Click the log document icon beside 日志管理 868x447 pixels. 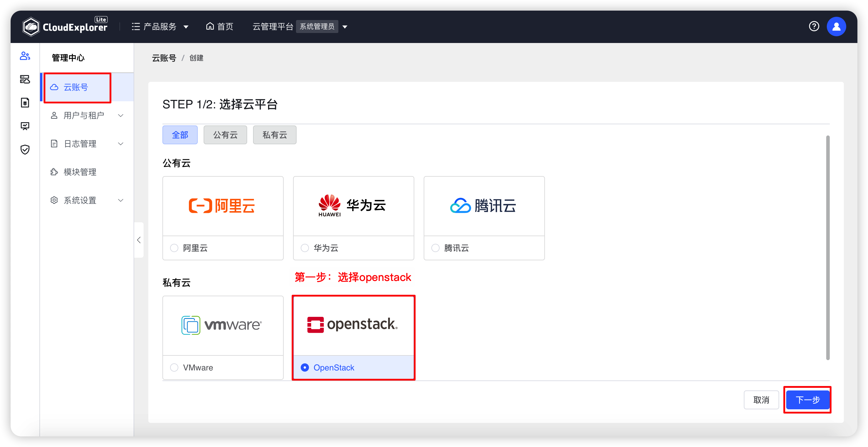click(x=54, y=144)
